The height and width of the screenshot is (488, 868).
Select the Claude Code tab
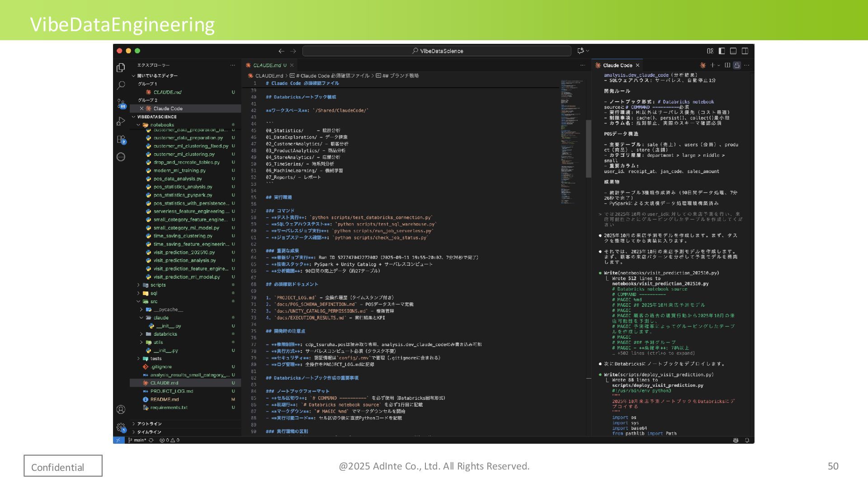(x=617, y=65)
